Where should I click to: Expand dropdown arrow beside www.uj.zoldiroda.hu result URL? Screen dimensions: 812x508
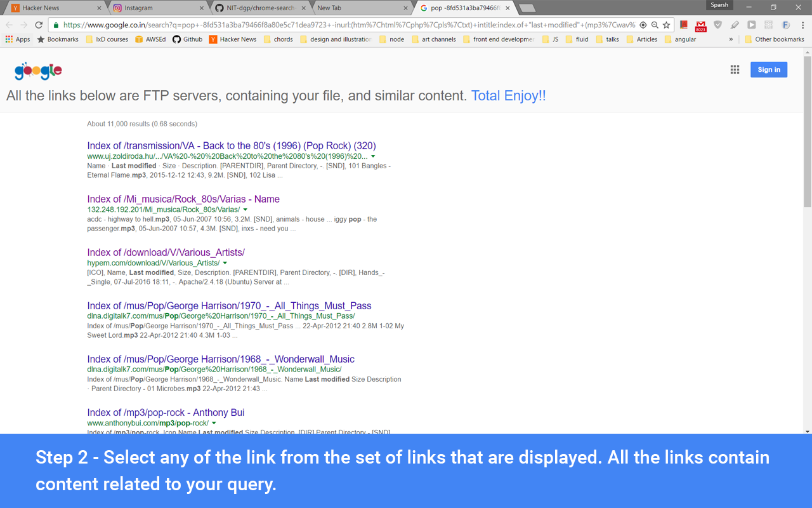point(373,156)
